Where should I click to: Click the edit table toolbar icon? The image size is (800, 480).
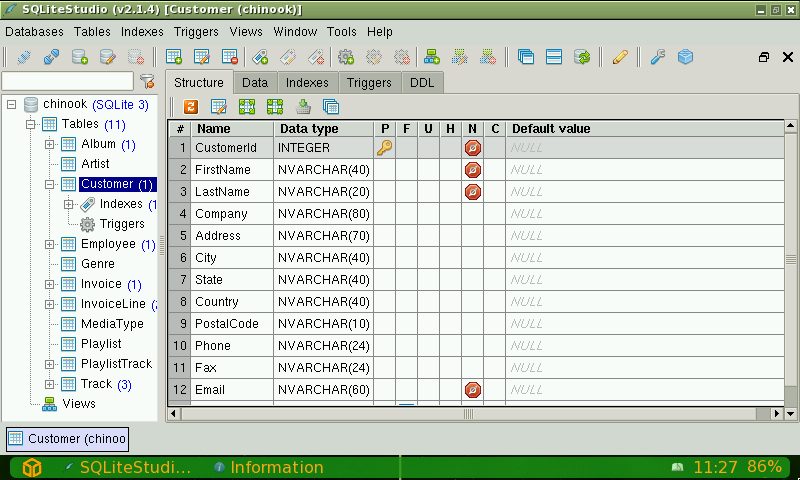click(x=202, y=57)
